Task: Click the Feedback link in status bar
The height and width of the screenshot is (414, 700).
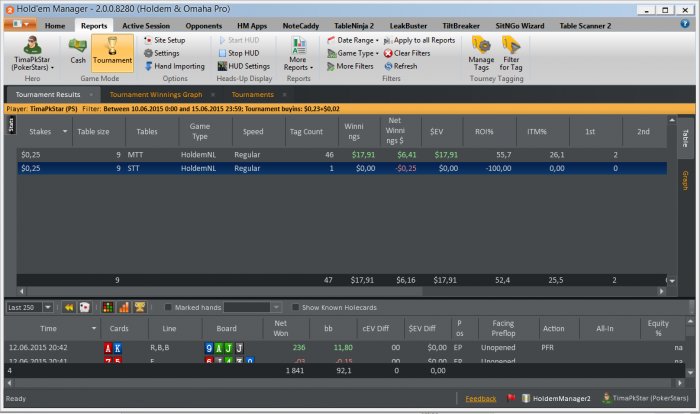Action: click(480, 398)
